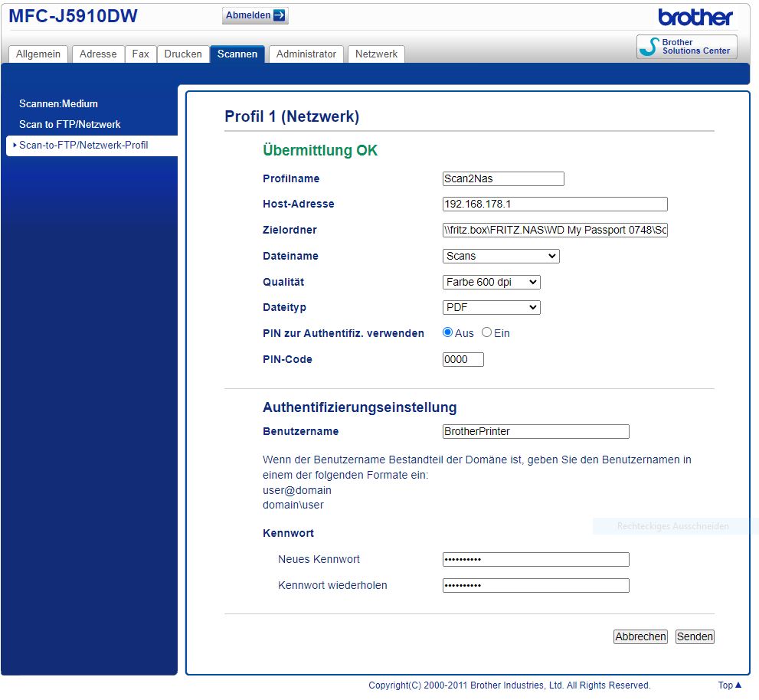Click the MFC-J5910DW model title

(73, 16)
